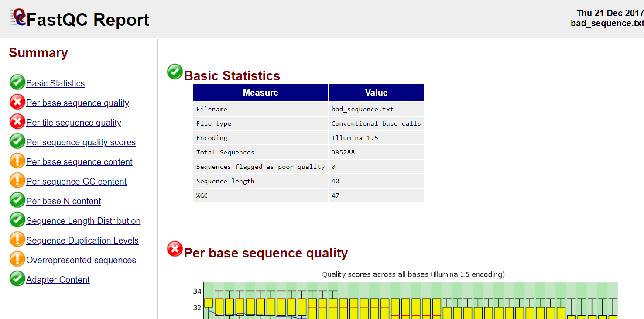This screenshot has width=644, height=319.
Task: Click the Measure column header in table
Action: pos(260,93)
